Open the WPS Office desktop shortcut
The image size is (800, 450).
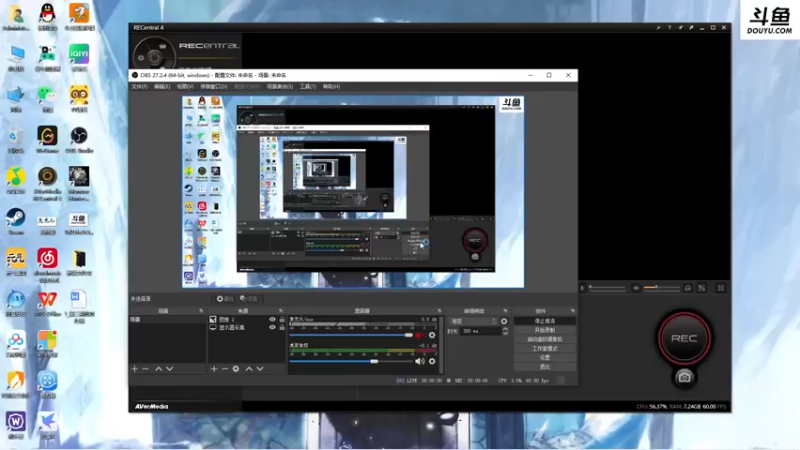tap(47, 303)
